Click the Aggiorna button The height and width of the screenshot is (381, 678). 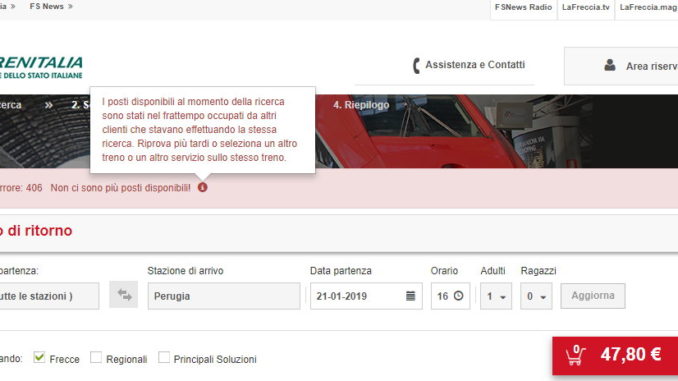[x=593, y=296]
